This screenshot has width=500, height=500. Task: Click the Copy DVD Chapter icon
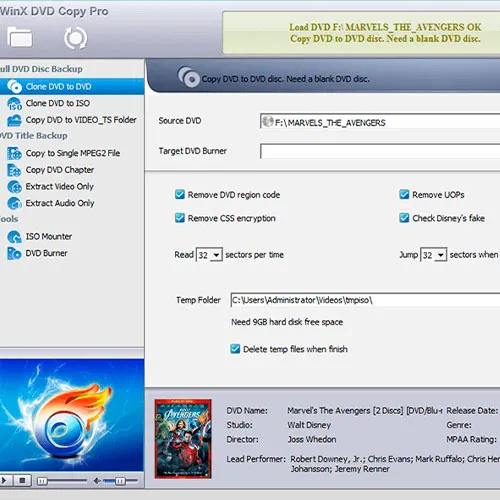click(14, 170)
